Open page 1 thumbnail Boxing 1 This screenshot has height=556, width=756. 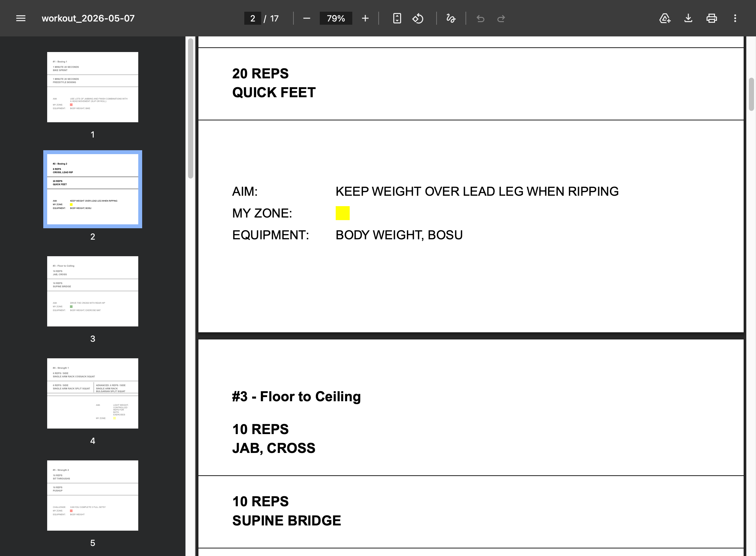coord(93,87)
